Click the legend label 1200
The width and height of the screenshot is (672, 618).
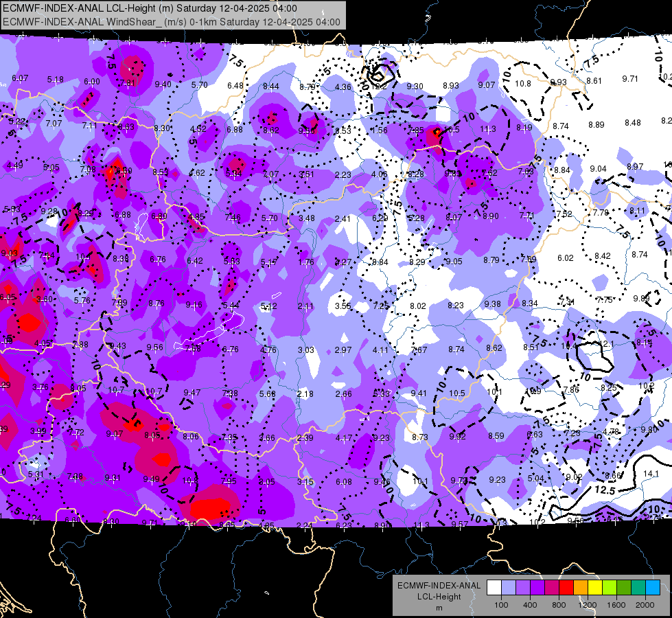point(587,605)
